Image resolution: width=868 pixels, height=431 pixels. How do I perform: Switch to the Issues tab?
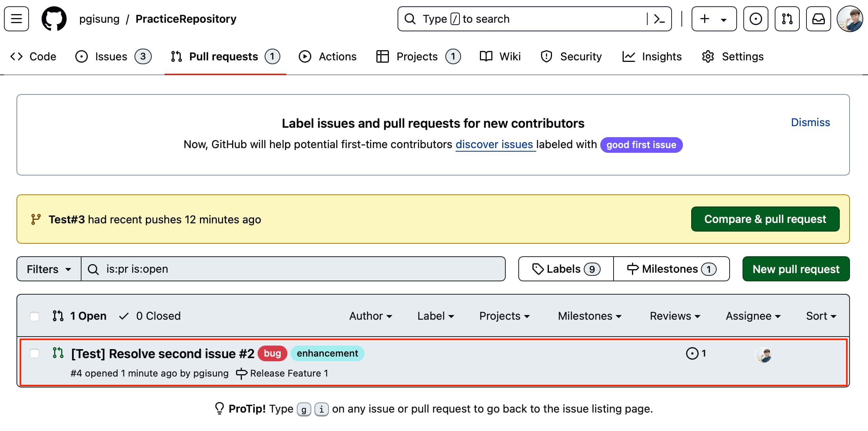[x=113, y=56]
